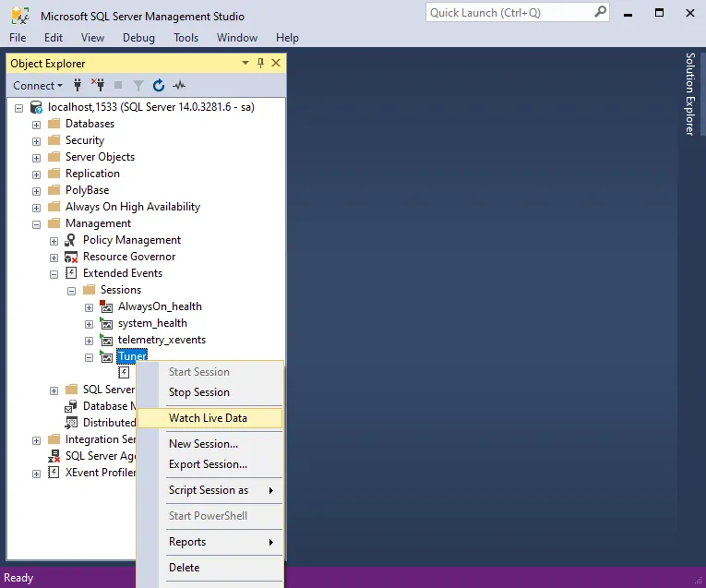
Task: Open the Tools menu
Action: pyautogui.click(x=185, y=38)
